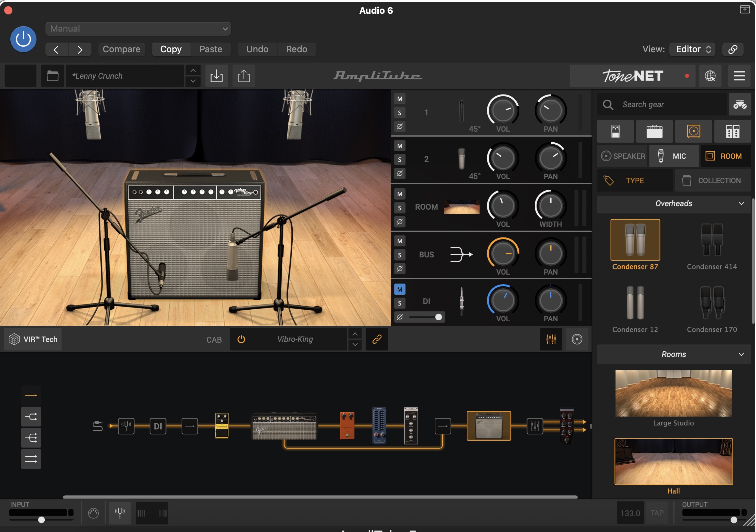Select the dual parallel signal routing
The image size is (756, 532).
pos(31,459)
